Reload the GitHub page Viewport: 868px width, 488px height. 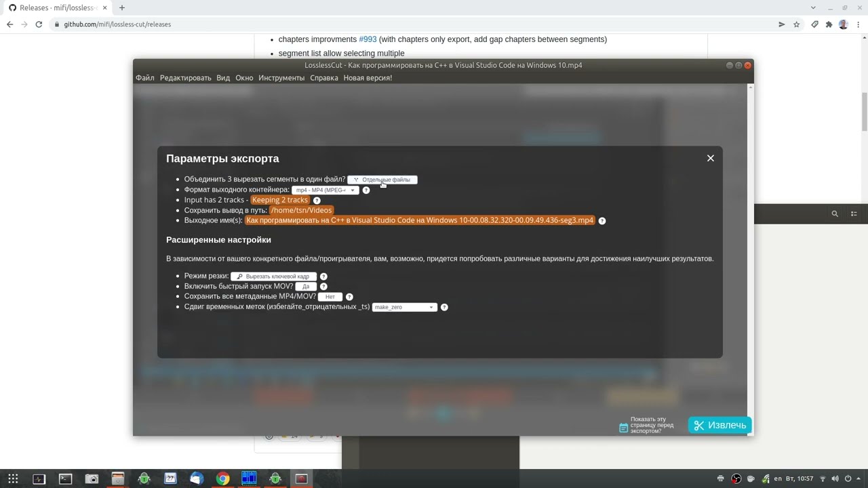(39, 24)
